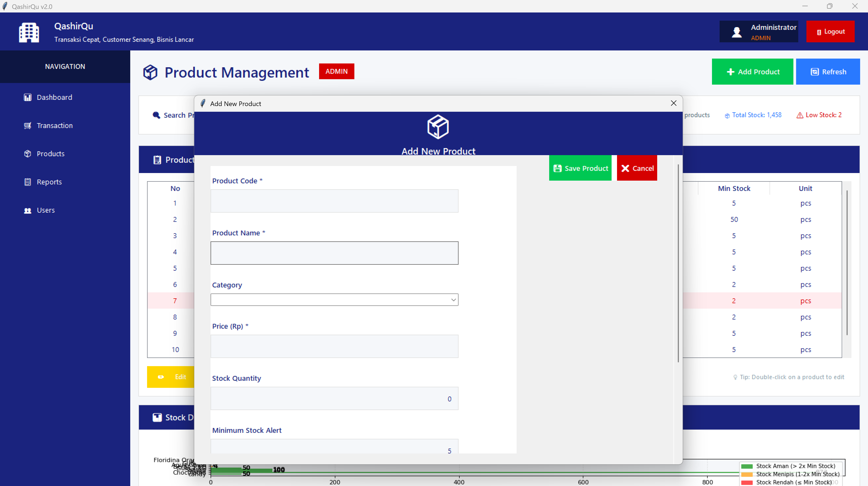Open Users page from sidebar
This screenshot has height=486, width=868.
(46, 210)
